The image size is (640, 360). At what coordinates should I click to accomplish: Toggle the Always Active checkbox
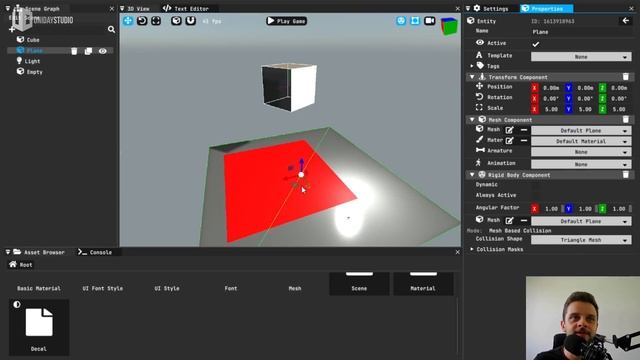[x=536, y=195]
